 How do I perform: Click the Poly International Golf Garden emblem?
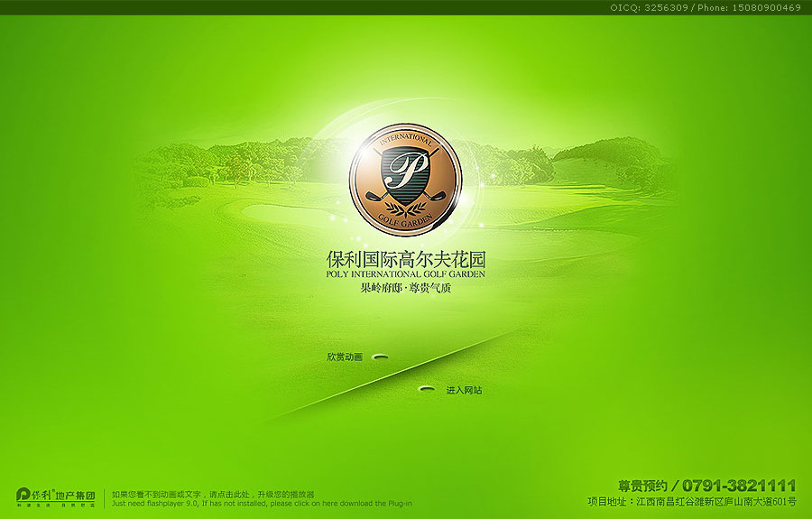(x=405, y=180)
